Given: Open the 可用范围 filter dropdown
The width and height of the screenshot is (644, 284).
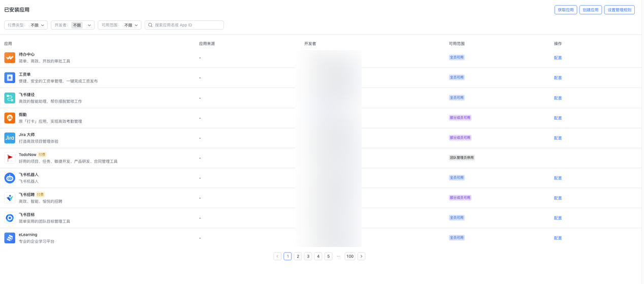Looking at the screenshot, I should coord(119,25).
